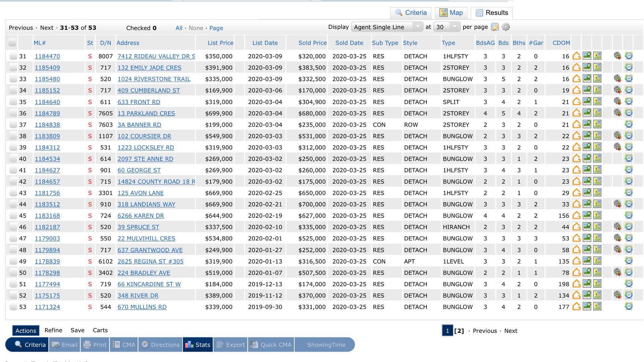The height and width of the screenshot is (362, 644).
Task: Open the virtual tour film icon for 409 Cumberland St
Action: (618, 90)
